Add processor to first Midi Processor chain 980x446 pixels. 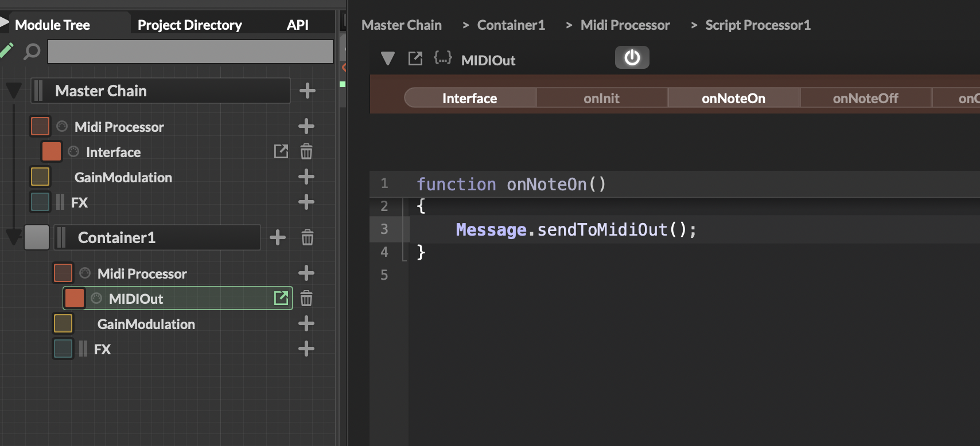coord(306,126)
